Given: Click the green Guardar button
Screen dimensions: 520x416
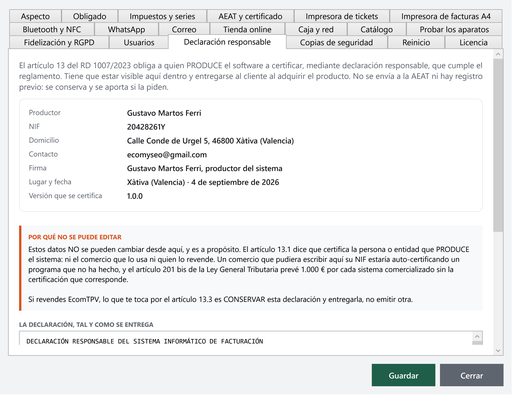Looking at the screenshot, I should tap(403, 375).
